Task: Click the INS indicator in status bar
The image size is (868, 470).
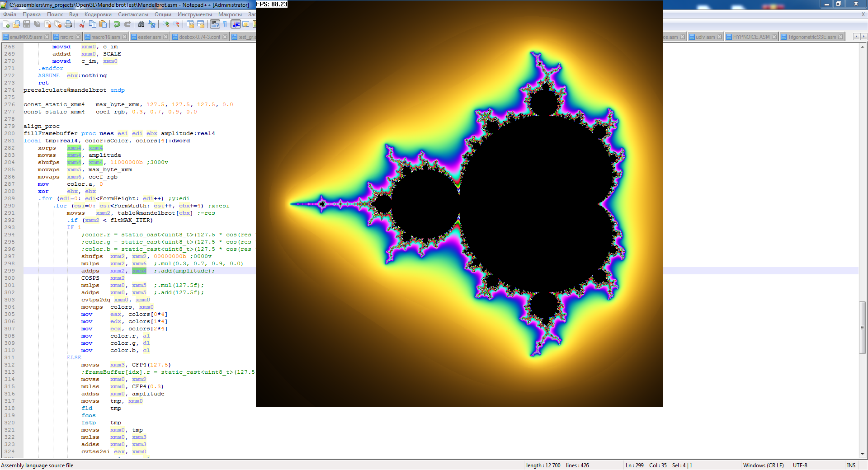Action: click(851, 465)
